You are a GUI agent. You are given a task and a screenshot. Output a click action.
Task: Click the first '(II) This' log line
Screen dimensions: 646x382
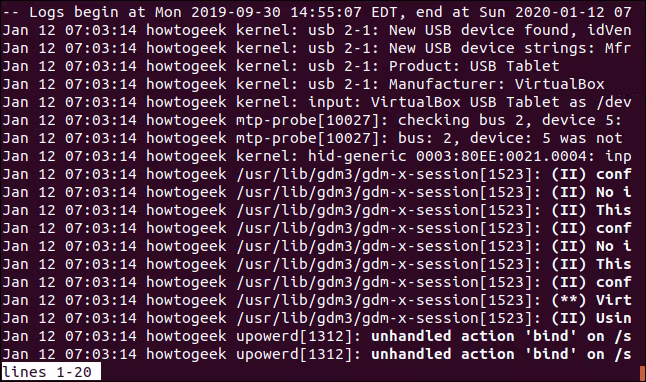click(x=317, y=210)
